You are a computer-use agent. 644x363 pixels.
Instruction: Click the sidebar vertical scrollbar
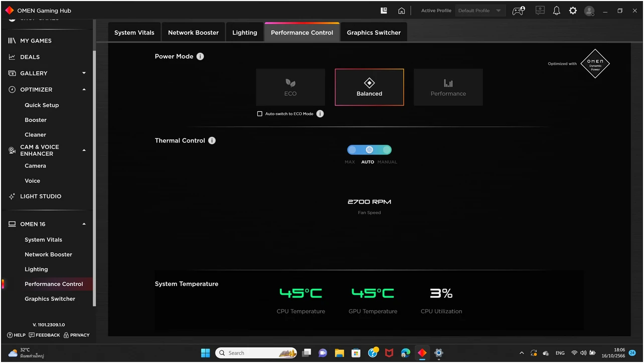click(94, 178)
